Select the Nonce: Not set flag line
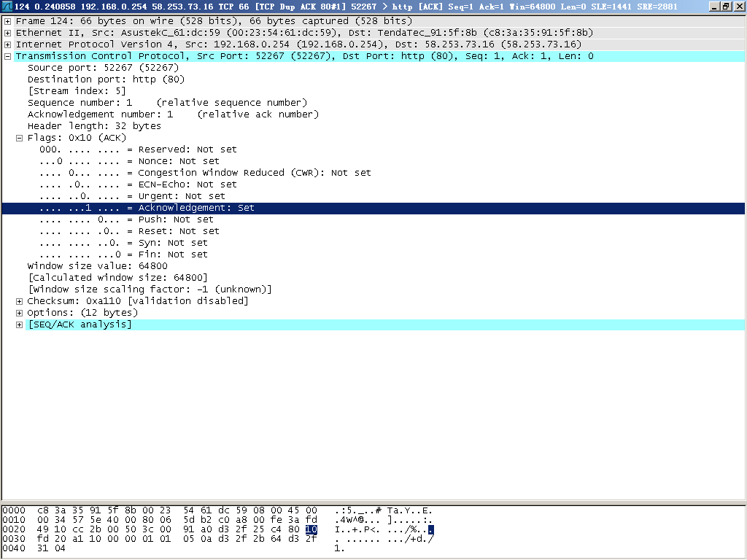Image resolution: width=747 pixels, height=560 pixels. tap(129, 161)
